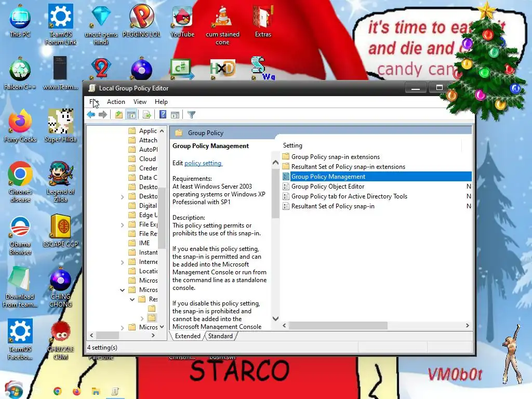Select the Group Policy Management setting row
This screenshot has height=399, width=532.
[x=377, y=177]
